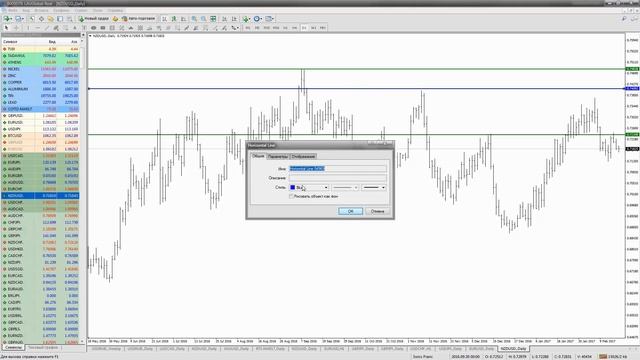Switch to M15 timeframe
Screen dimensions: 640x360
(267, 28)
